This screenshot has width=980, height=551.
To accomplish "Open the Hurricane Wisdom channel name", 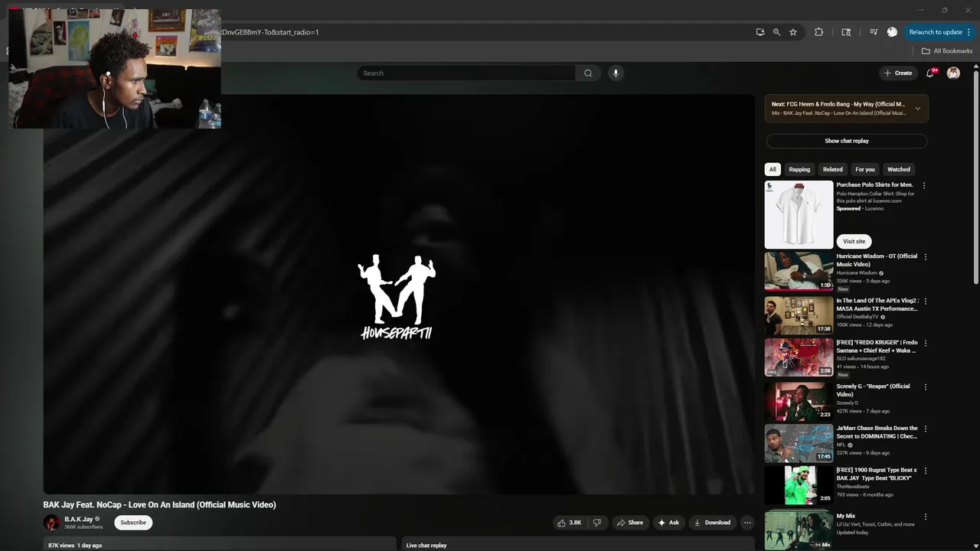I will coord(857,272).
